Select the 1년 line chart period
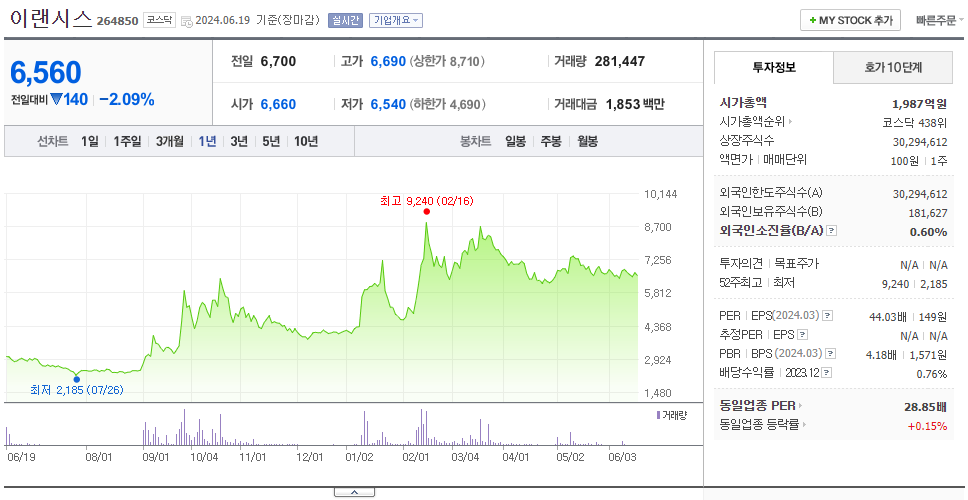The height and width of the screenshot is (500, 968). [207, 141]
